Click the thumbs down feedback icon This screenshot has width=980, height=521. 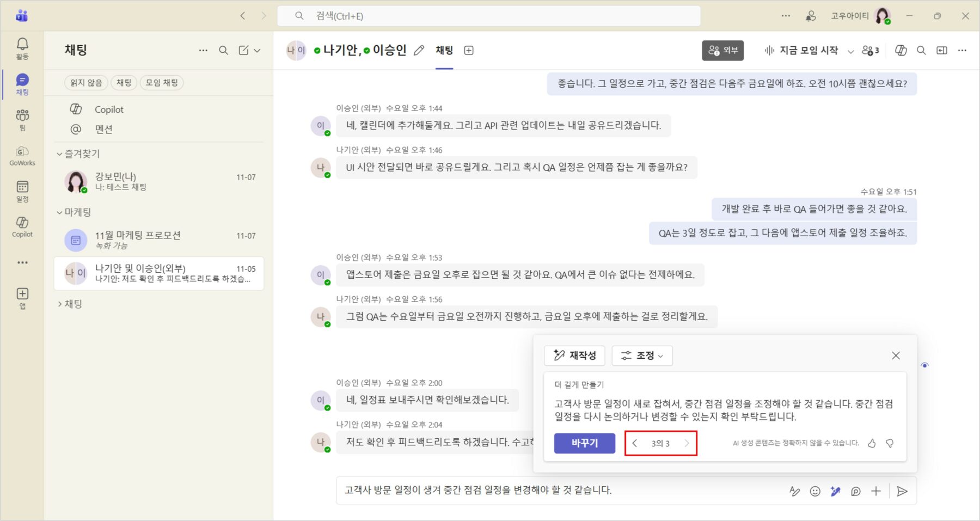pyautogui.click(x=890, y=443)
